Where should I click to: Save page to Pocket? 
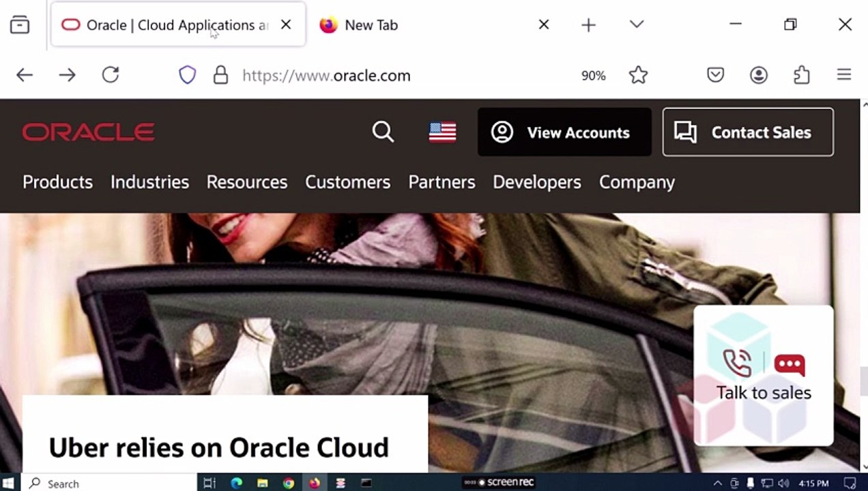[x=715, y=75]
